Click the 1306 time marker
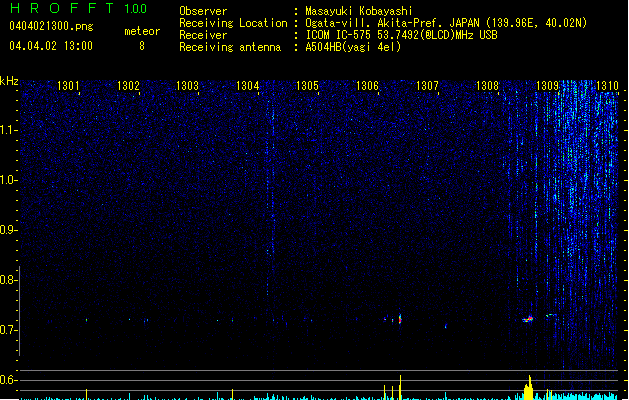Image resolution: width=629 pixels, height=400 pixels. tap(367, 86)
